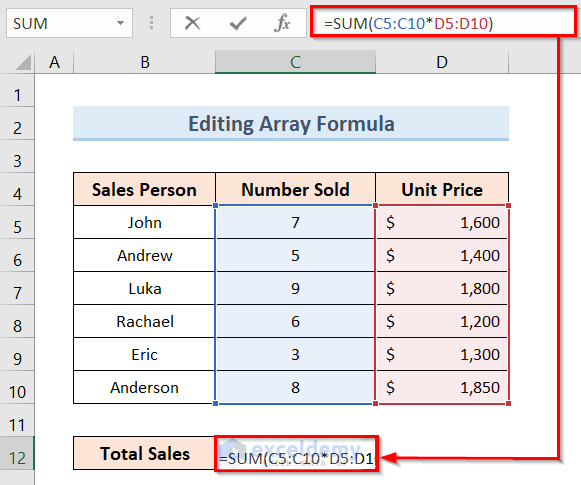
Task: Click the unit price 1,400 cell
Action: (x=442, y=255)
